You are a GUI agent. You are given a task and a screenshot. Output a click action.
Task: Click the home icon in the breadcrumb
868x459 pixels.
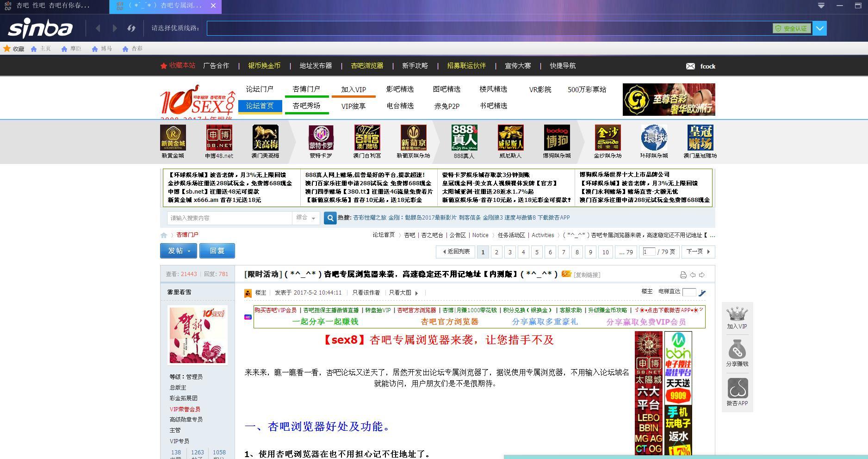pos(164,235)
